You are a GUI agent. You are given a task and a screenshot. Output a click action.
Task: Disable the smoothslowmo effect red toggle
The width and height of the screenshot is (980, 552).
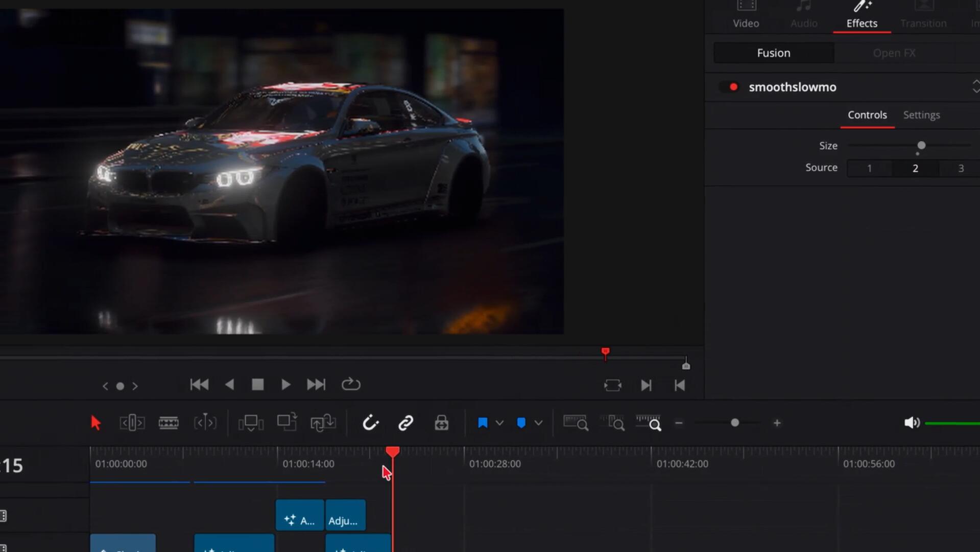pos(733,87)
